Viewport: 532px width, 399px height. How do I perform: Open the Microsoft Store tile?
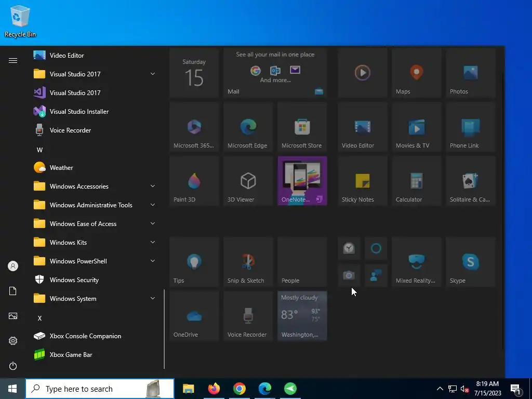[302, 127]
